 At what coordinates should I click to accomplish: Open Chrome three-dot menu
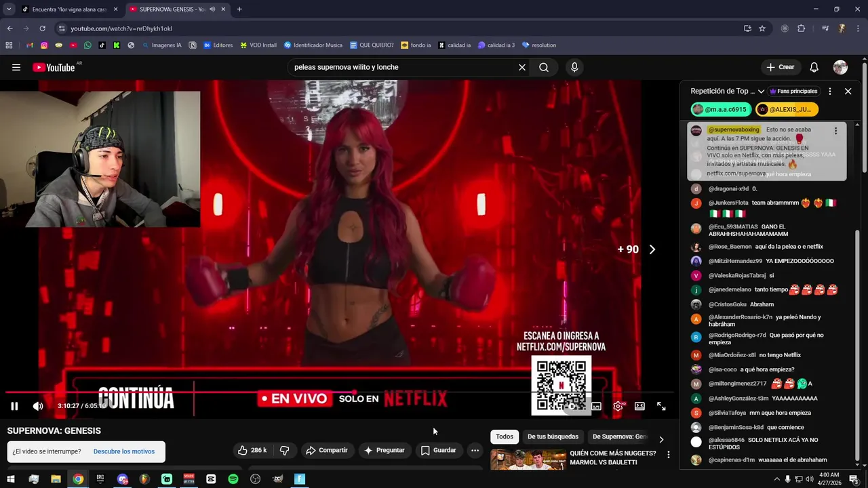(x=858, y=28)
